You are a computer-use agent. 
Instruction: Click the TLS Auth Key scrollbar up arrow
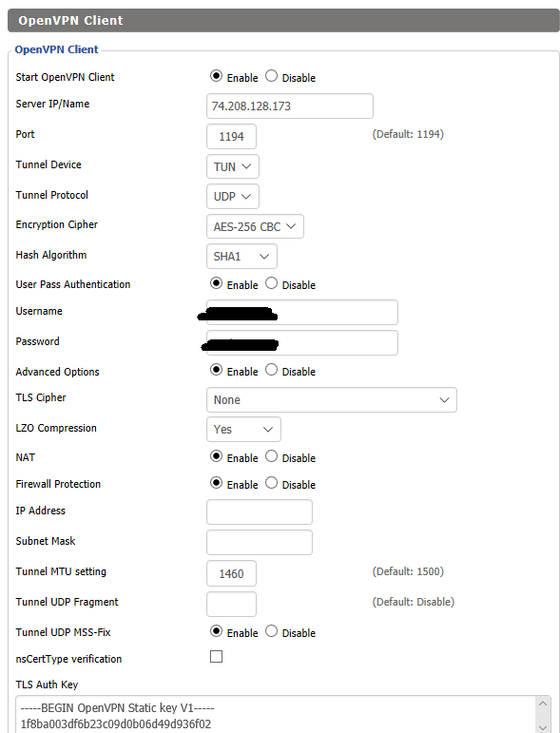click(542, 704)
